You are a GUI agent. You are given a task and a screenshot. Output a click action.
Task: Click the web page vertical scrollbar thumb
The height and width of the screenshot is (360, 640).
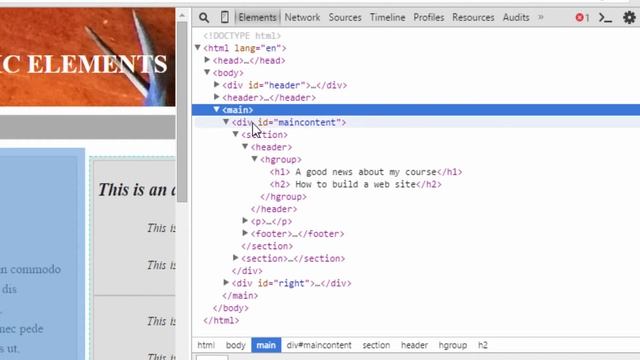(x=182, y=112)
